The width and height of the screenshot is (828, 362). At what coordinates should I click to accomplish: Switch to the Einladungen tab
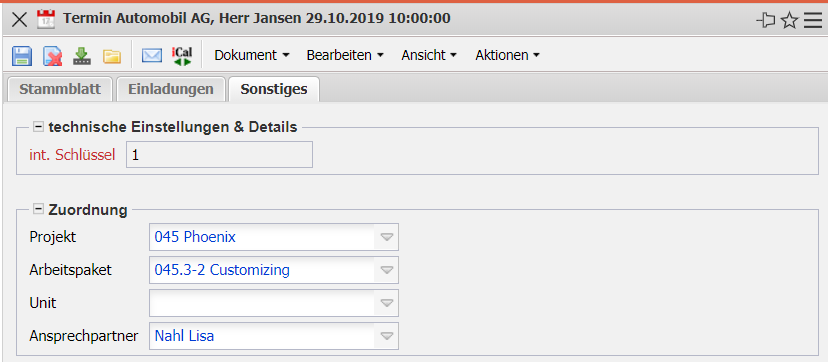[x=171, y=89]
